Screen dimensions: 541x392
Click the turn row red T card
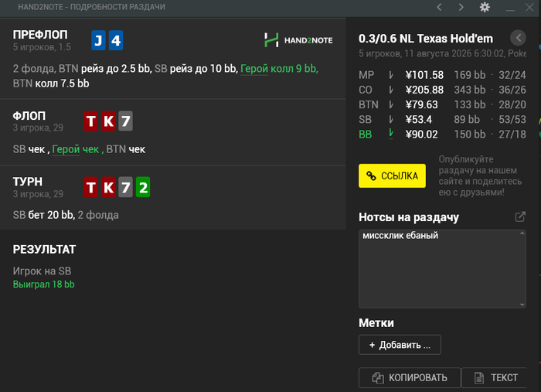click(x=90, y=187)
